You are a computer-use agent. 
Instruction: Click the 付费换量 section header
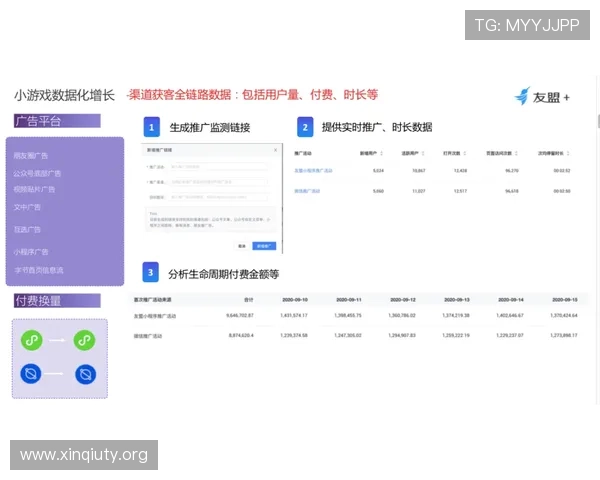[57, 300]
